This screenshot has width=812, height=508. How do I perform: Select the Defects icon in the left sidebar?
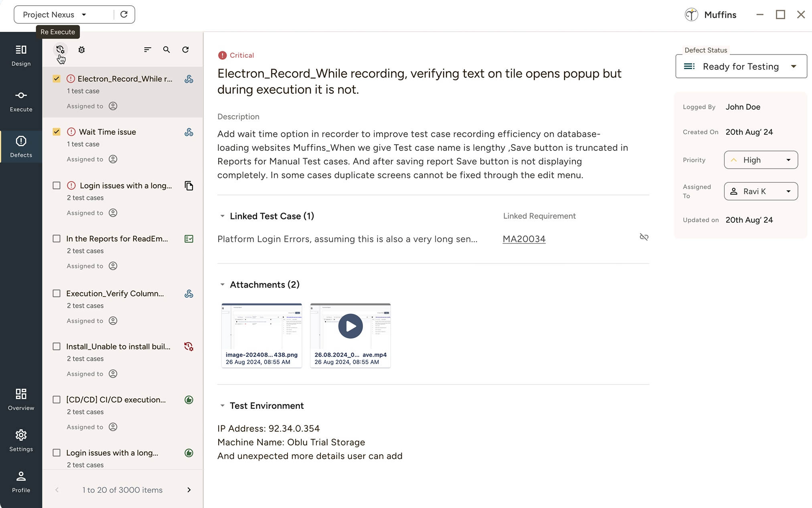pyautogui.click(x=21, y=146)
